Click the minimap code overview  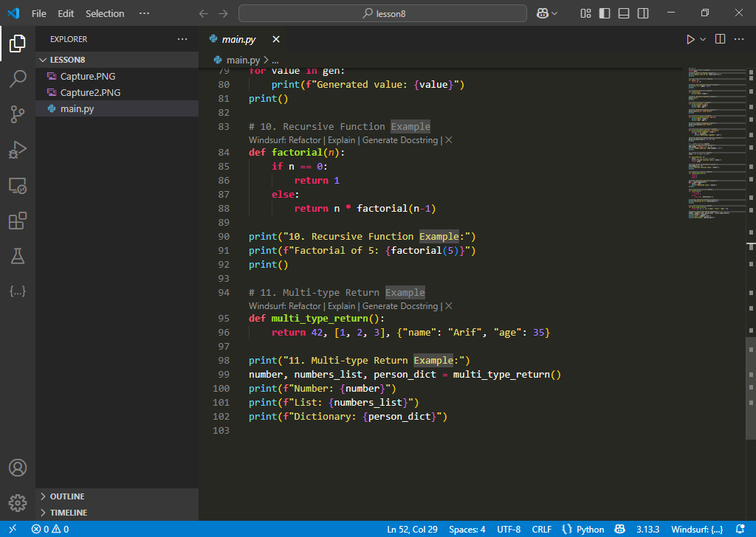[x=716, y=144]
